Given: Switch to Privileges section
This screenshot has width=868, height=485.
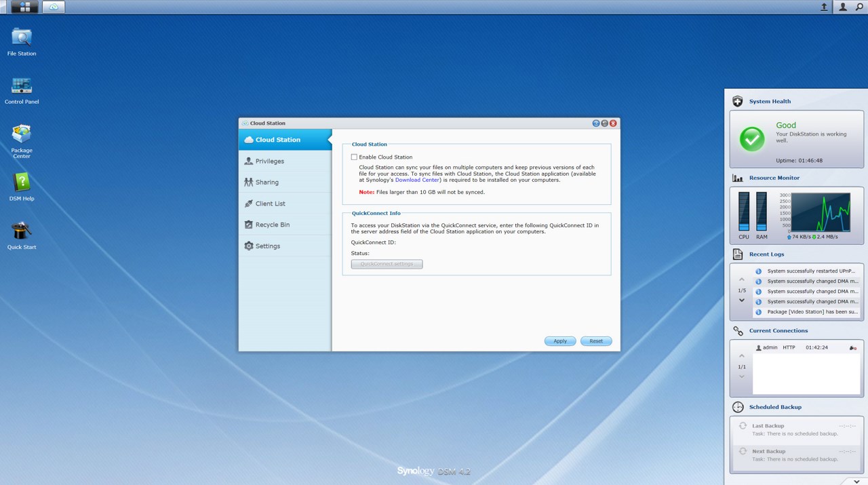Looking at the screenshot, I should click(x=285, y=161).
